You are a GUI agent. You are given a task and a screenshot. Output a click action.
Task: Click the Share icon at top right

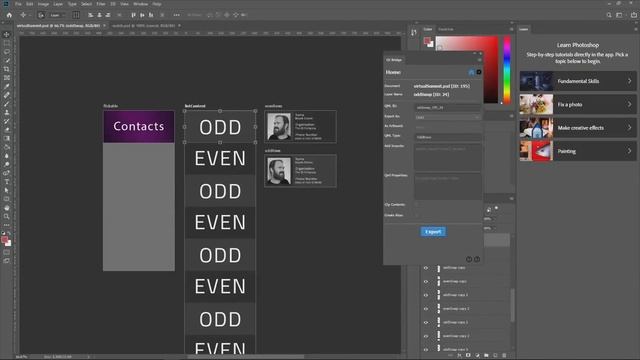634,15
